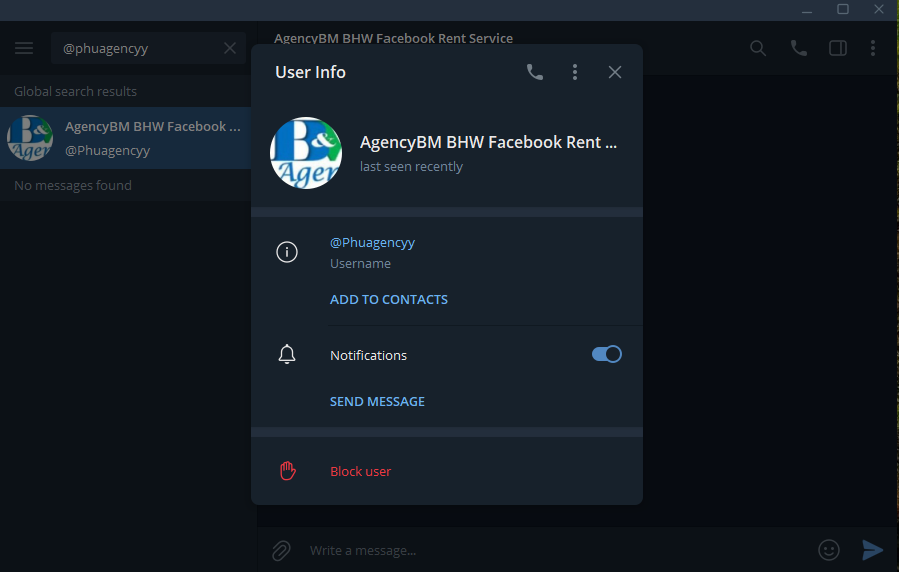Screen dimensions: 899x572
Task: Select the @Phuagencyy search result row
Action: [126, 138]
